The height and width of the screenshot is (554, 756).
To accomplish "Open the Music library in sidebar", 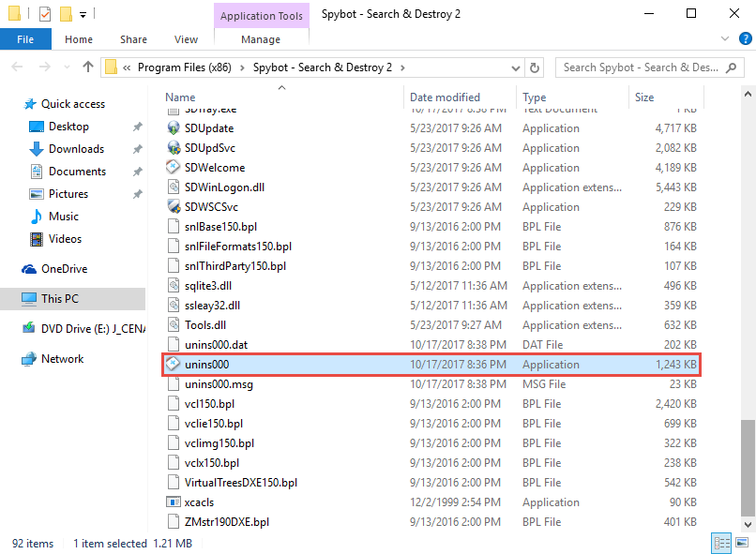I will (x=63, y=217).
